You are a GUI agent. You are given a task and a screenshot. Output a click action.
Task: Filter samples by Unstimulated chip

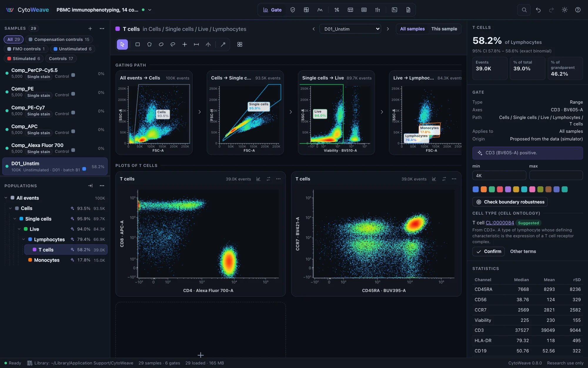coord(72,49)
